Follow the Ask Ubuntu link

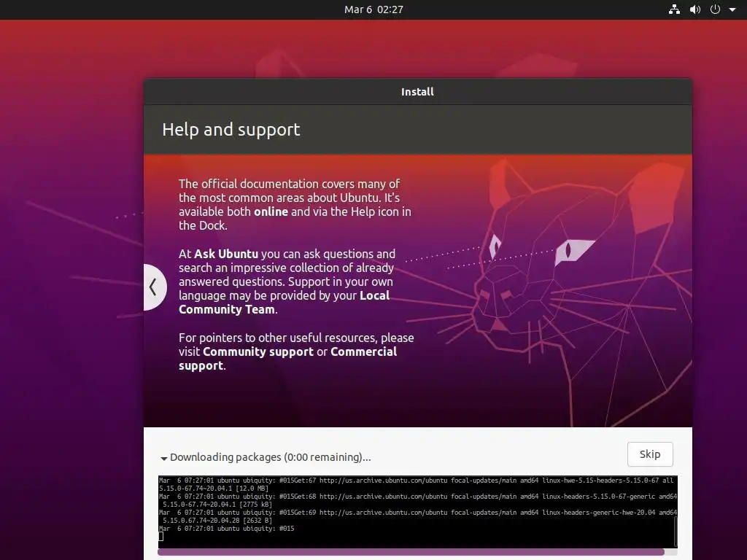pos(226,254)
